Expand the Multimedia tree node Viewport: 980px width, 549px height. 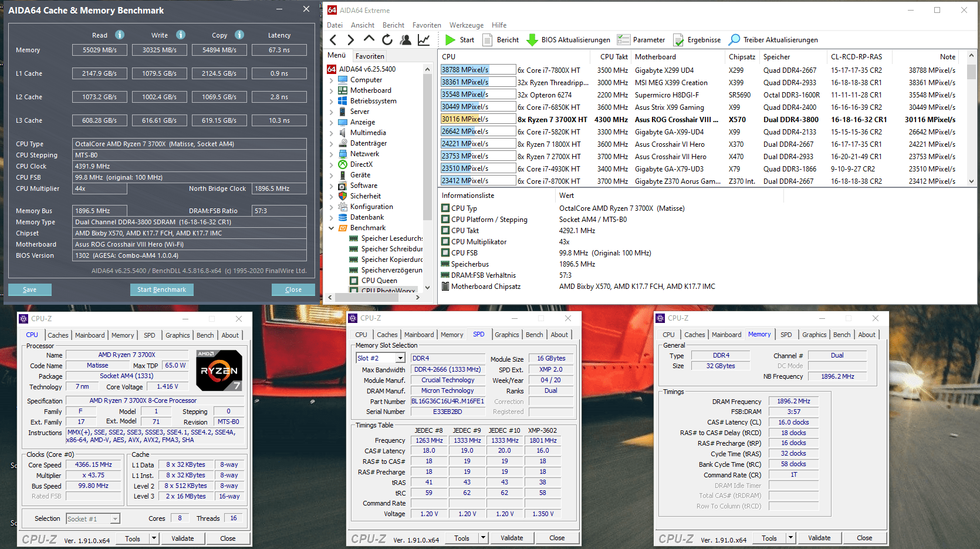pyautogui.click(x=332, y=133)
